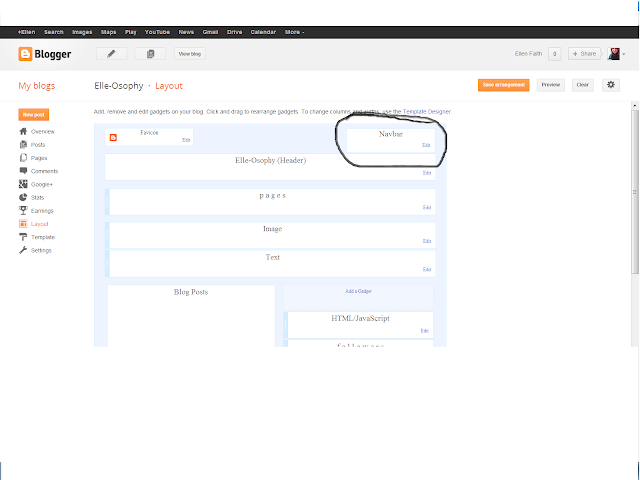Viewport: 640px width, 480px height.
Task: Select the Blog Posts gadget
Action: click(191, 316)
